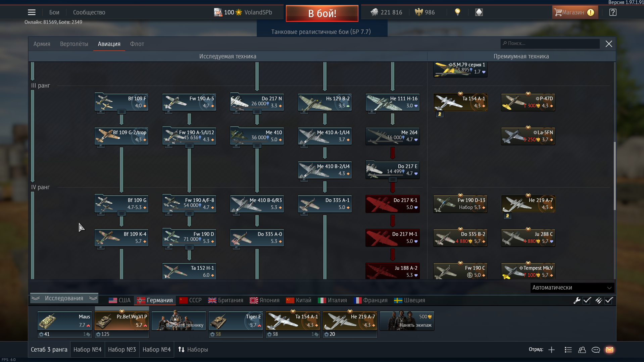This screenshot has height=362, width=644.
Task: Select the СССР nation tab
Action: click(190, 300)
